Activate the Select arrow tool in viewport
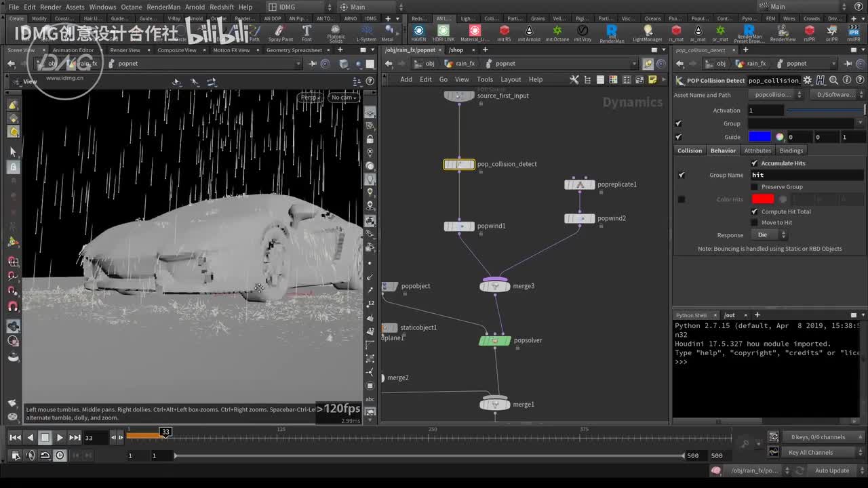This screenshot has height=488, width=868. click(13, 152)
